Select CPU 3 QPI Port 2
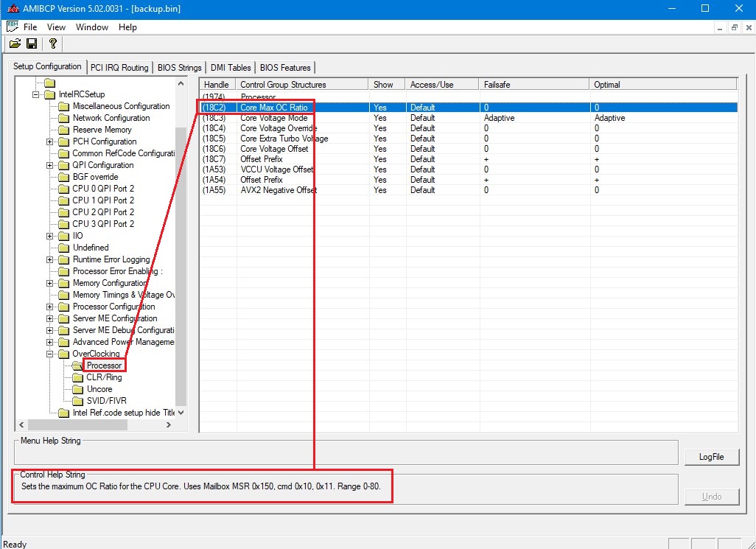756x549 pixels. coord(103,224)
